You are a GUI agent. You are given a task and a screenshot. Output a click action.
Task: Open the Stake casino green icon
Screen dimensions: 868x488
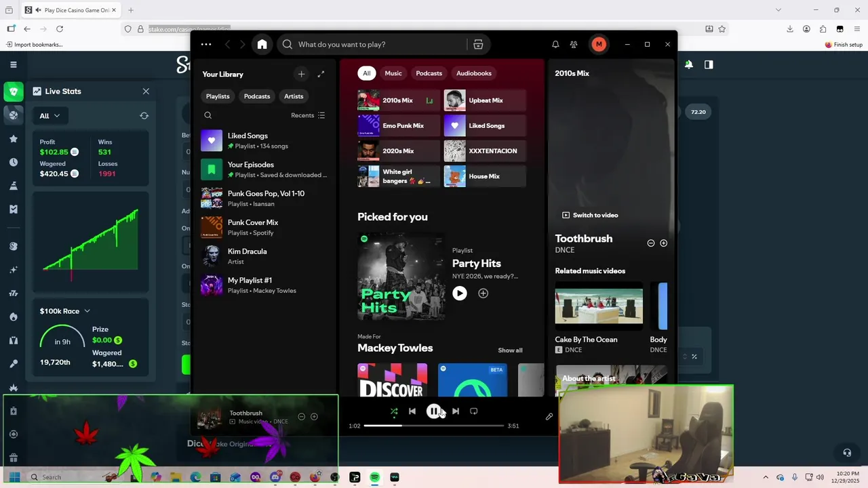(14, 91)
